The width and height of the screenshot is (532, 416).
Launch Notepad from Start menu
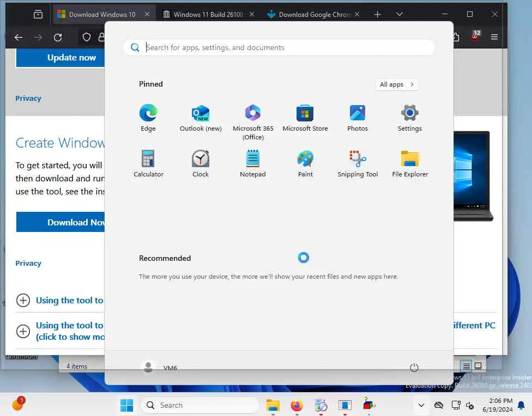(253, 164)
